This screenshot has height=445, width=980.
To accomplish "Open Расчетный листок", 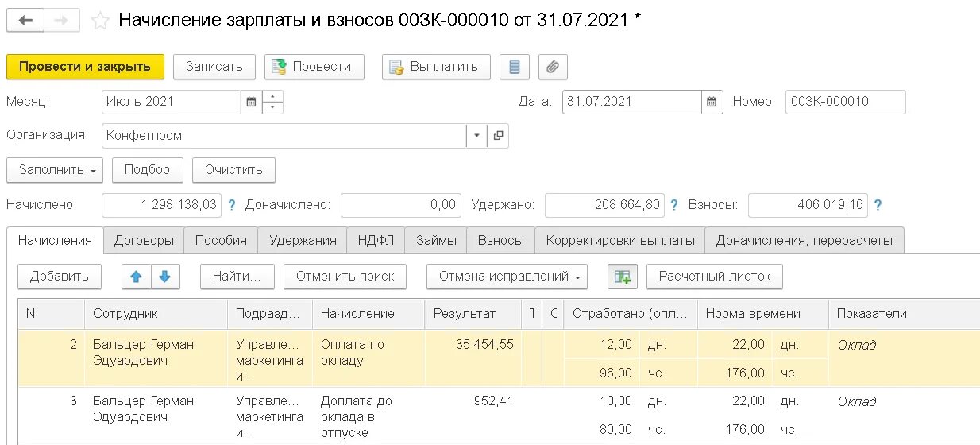I will coord(715,277).
